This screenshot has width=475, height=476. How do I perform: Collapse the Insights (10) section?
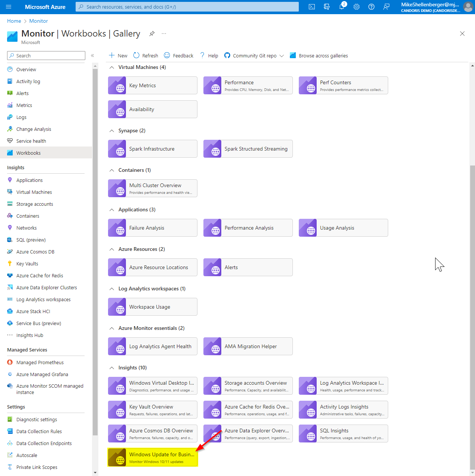112,368
